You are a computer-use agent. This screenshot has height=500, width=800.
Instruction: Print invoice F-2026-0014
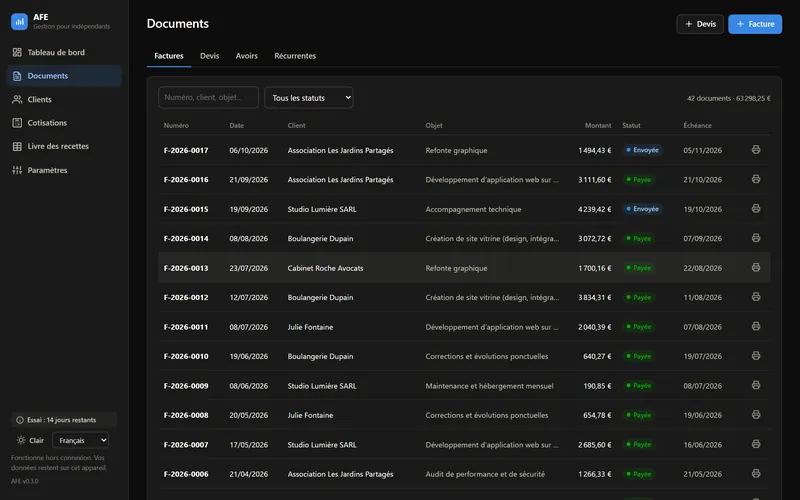point(756,238)
